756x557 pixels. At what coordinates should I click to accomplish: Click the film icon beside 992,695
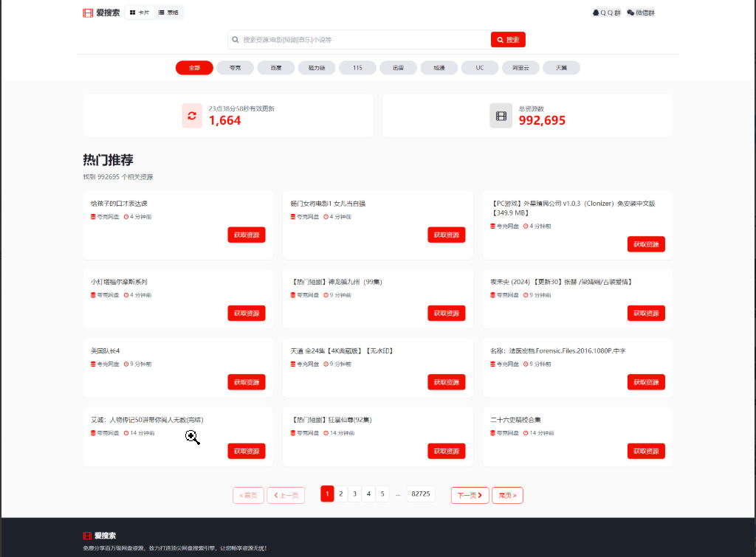pyautogui.click(x=501, y=116)
